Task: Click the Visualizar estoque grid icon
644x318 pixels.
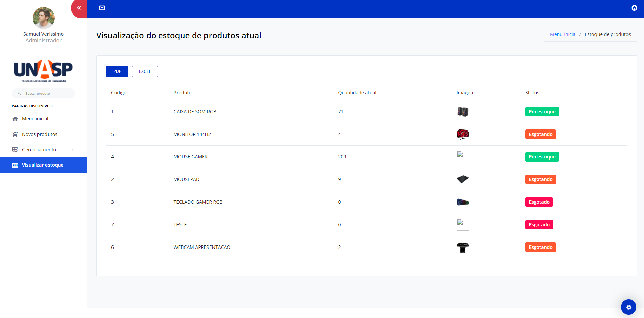Action: pyautogui.click(x=15, y=165)
